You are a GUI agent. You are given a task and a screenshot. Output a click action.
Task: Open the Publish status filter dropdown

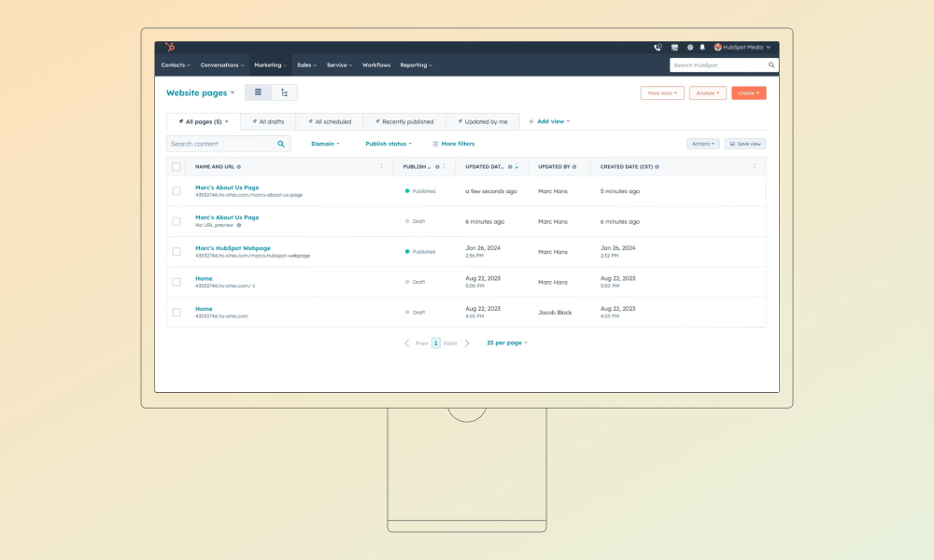click(389, 143)
